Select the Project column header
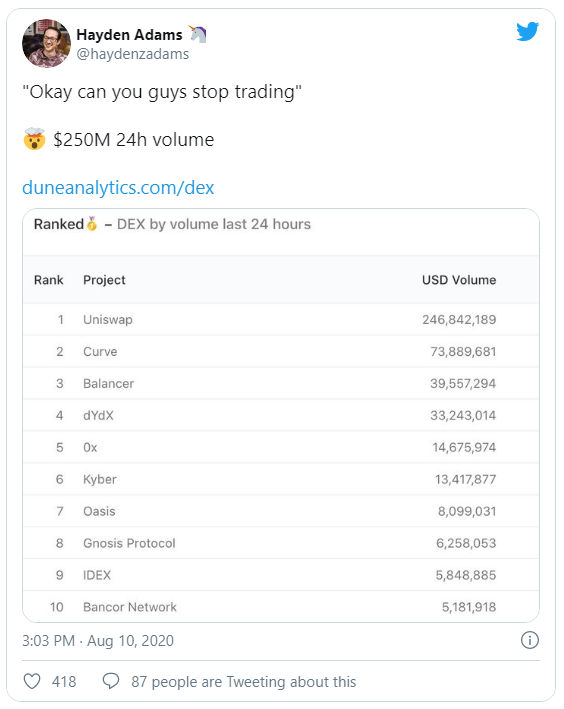The height and width of the screenshot is (709, 564). [x=104, y=280]
